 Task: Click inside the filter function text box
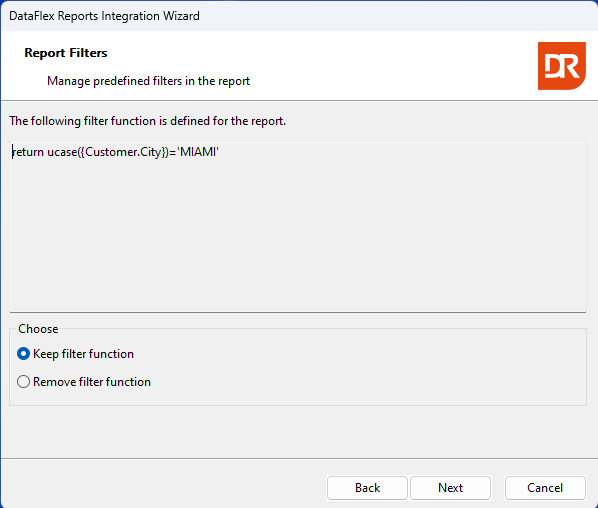pos(298,227)
